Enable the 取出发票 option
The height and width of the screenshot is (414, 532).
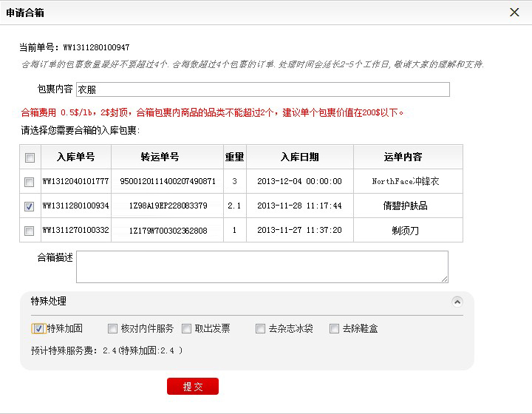[x=186, y=329]
